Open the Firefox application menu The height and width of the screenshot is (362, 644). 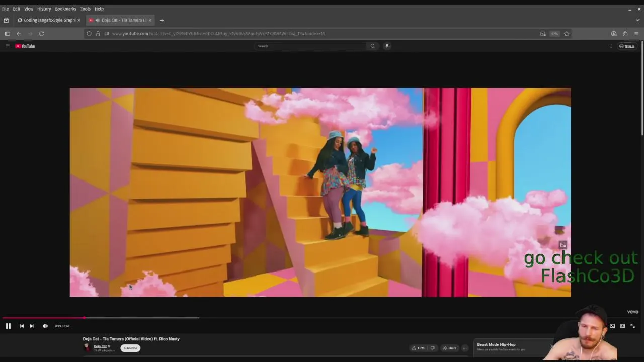pyautogui.click(x=636, y=34)
